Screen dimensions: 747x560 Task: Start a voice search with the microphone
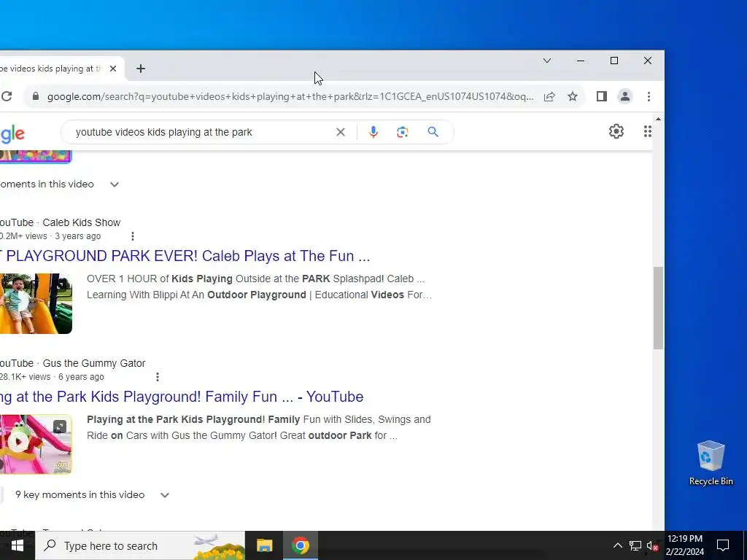pyautogui.click(x=373, y=132)
